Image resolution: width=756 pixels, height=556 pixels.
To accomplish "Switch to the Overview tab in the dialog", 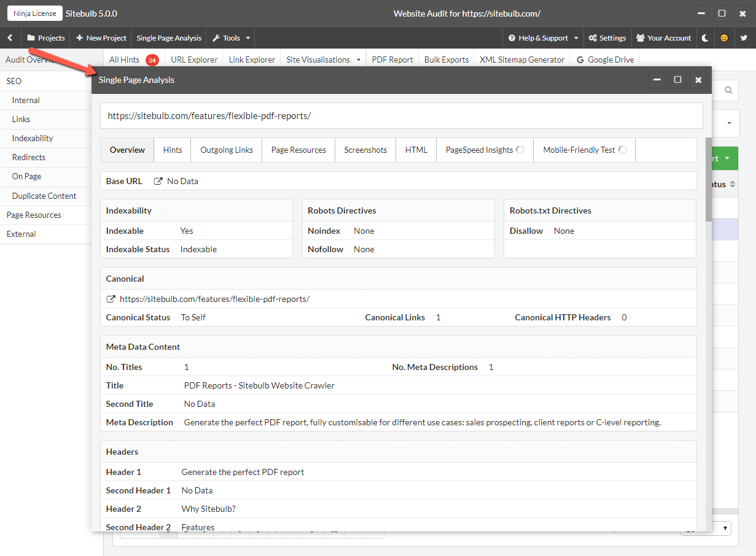I will pos(127,150).
